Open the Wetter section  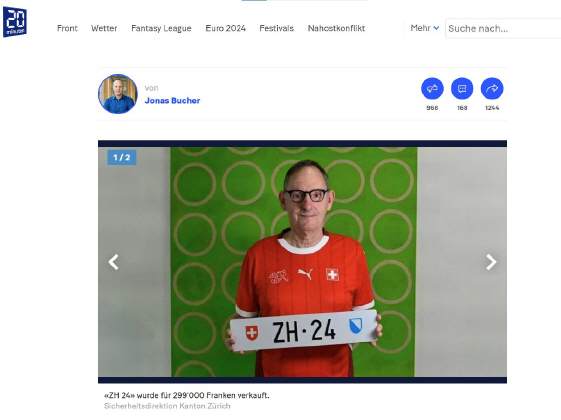click(104, 28)
